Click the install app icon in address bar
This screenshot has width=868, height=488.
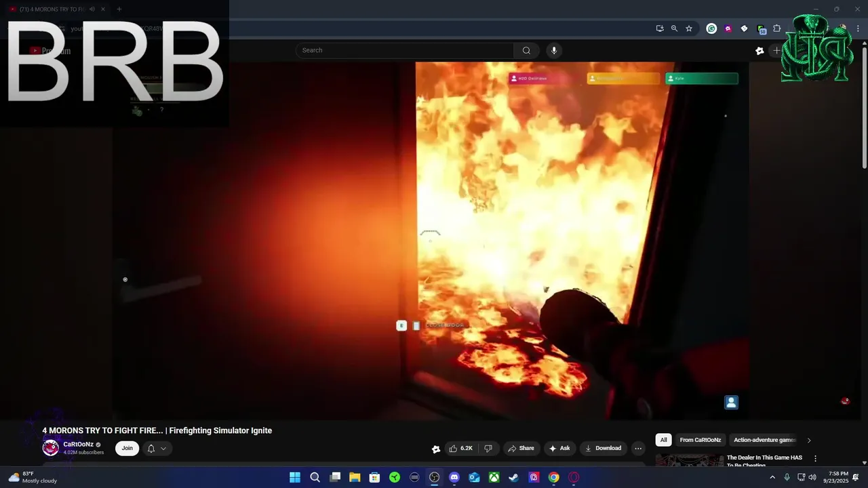pyautogui.click(x=659, y=28)
